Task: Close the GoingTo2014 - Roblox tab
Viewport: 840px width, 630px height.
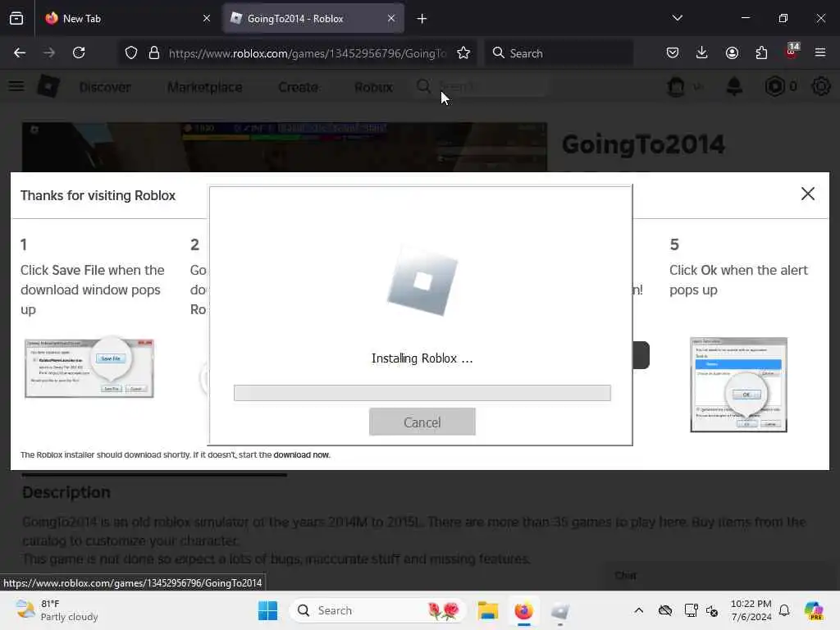Action: click(x=391, y=18)
